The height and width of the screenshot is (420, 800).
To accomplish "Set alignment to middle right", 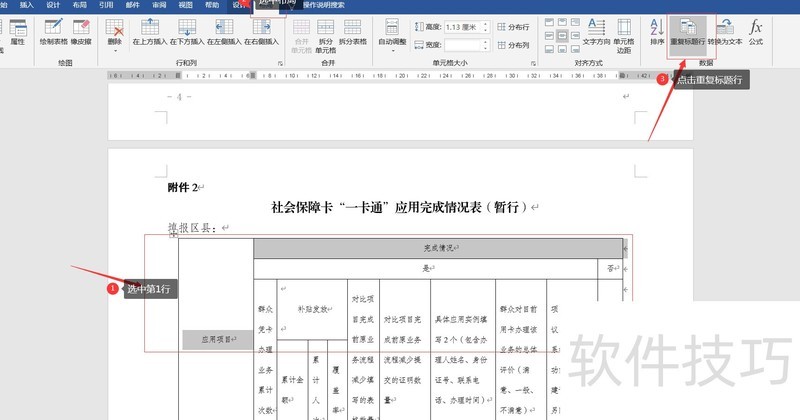I will tap(575, 36).
